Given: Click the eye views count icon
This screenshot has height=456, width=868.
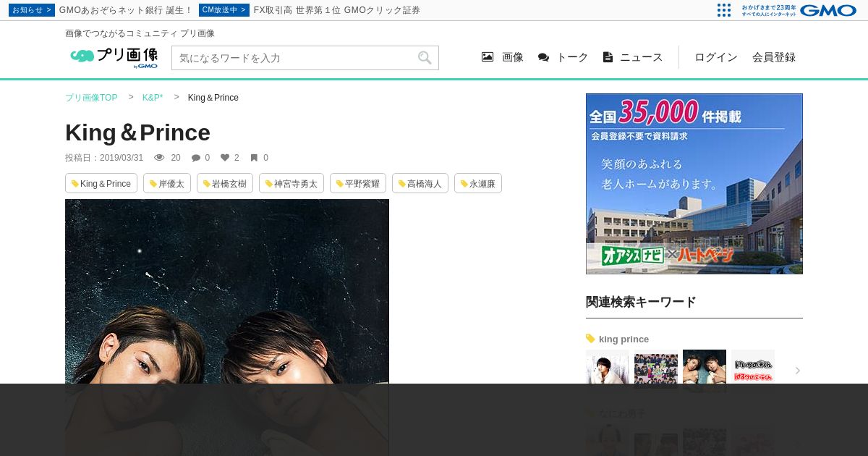Looking at the screenshot, I should click(x=159, y=158).
